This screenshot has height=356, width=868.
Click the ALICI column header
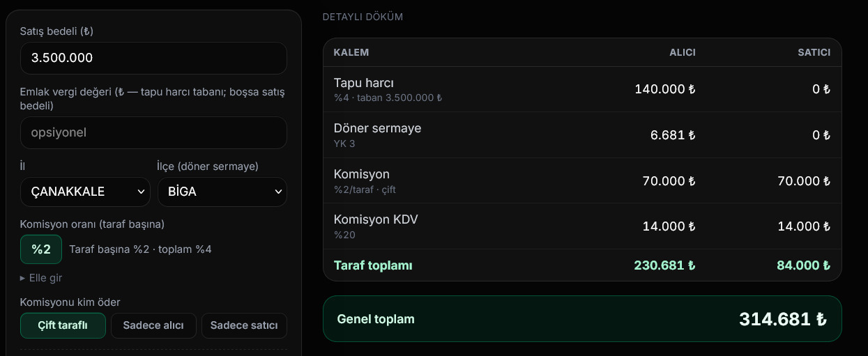tap(683, 52)
